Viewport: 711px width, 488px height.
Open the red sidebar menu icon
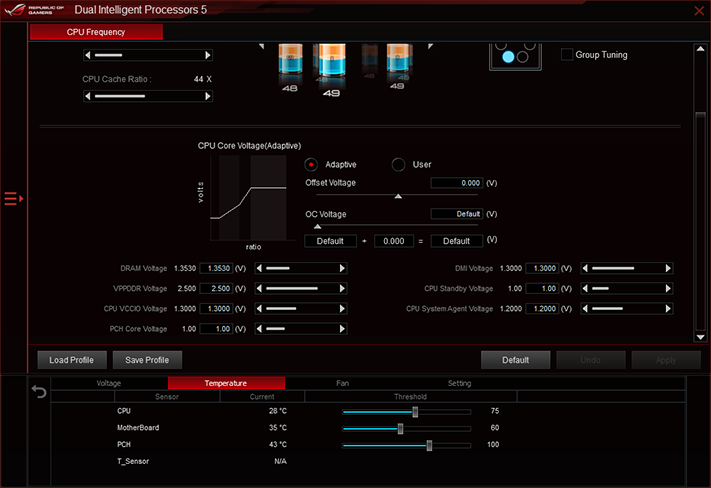[x=14, y=199]
